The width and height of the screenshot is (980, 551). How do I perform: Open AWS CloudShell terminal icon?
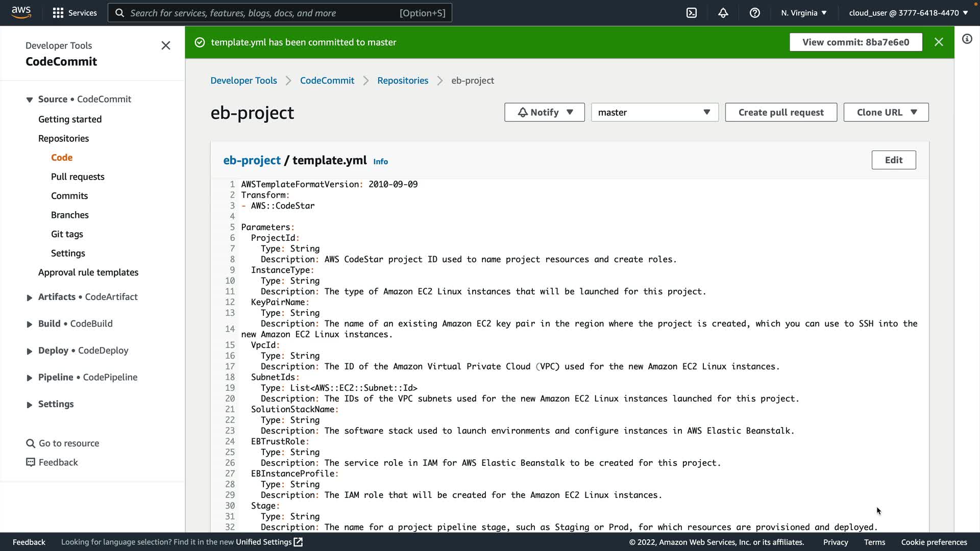(692, 13)
